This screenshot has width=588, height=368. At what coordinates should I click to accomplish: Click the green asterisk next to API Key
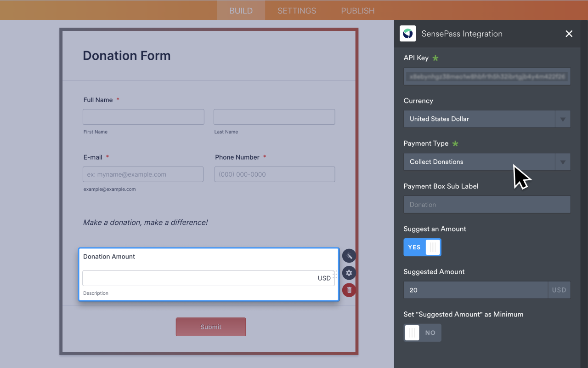[435, 58]
